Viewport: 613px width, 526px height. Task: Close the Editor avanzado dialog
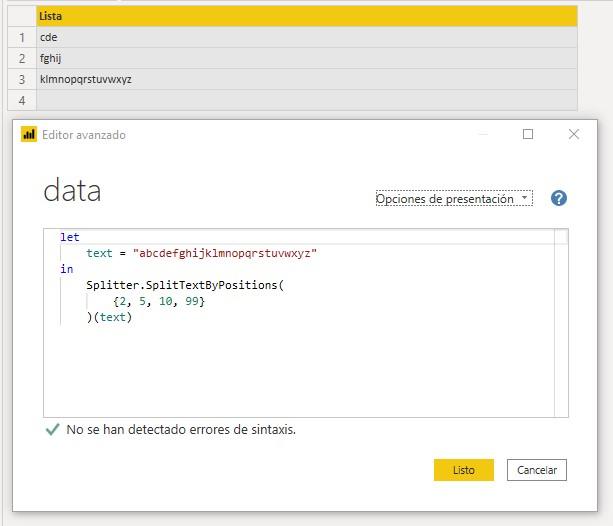573,135
